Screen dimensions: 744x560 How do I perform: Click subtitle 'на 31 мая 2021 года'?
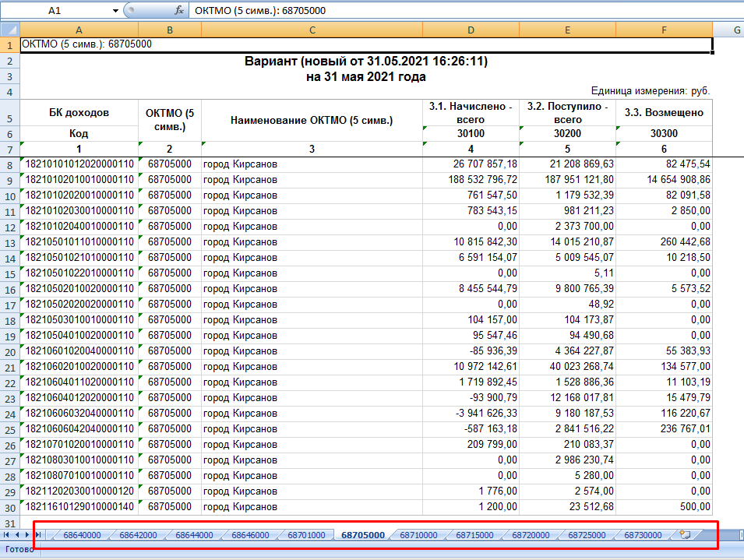(x=366, y=77)
